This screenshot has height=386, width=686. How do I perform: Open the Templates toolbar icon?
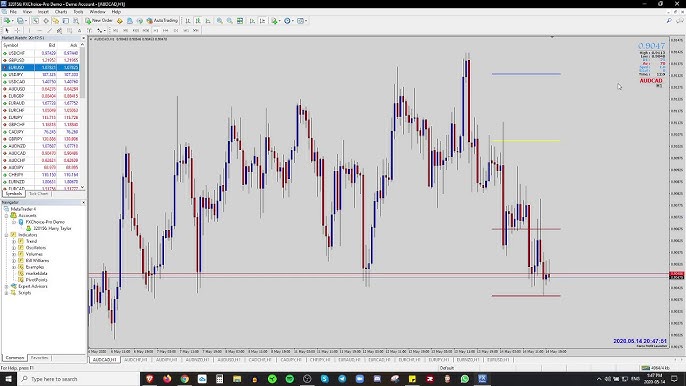(300, 21)
